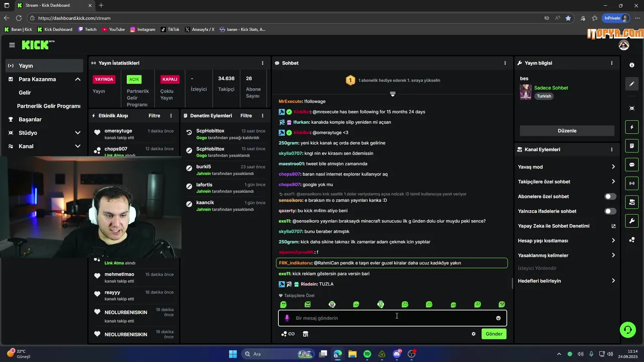
Task: Open Hedefleri belirleyin arrow
Action: pyautogui.click(x=613, y=281)
